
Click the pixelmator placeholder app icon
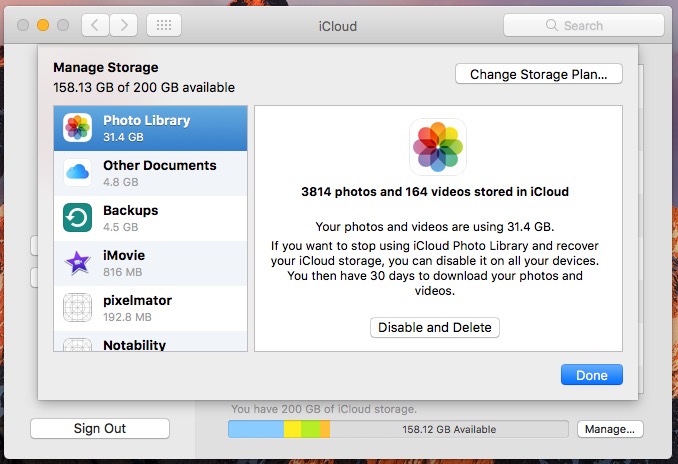pyautogui.click(x=77, y=307)
